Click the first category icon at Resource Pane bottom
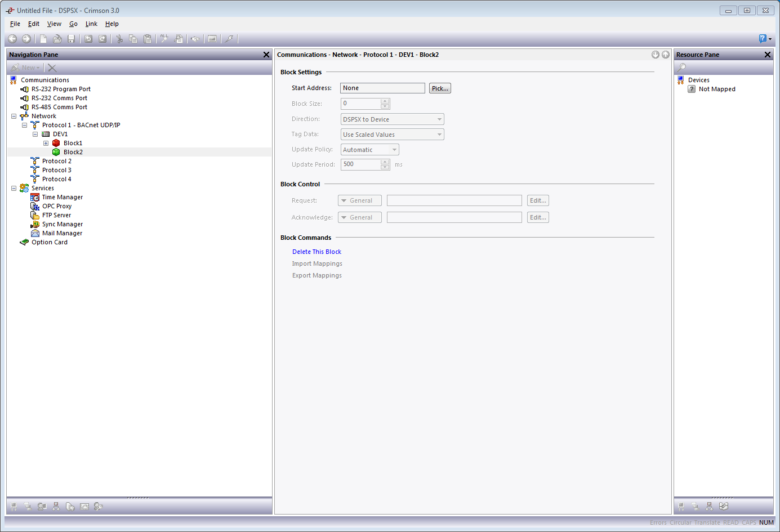780x532 pixels. coord(681,507)
